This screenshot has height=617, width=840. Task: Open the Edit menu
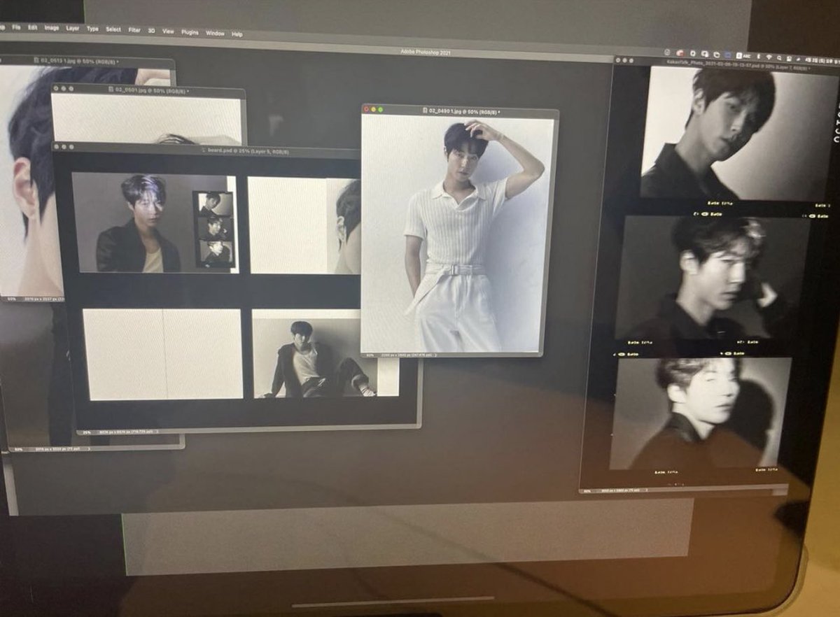click(32, 27)
